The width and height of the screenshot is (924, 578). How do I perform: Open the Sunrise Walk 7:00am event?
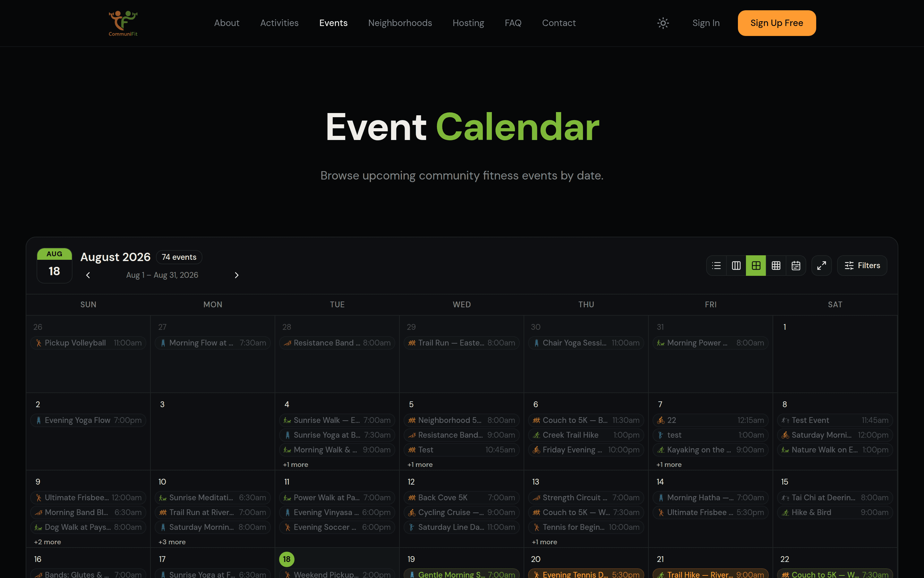337,420
